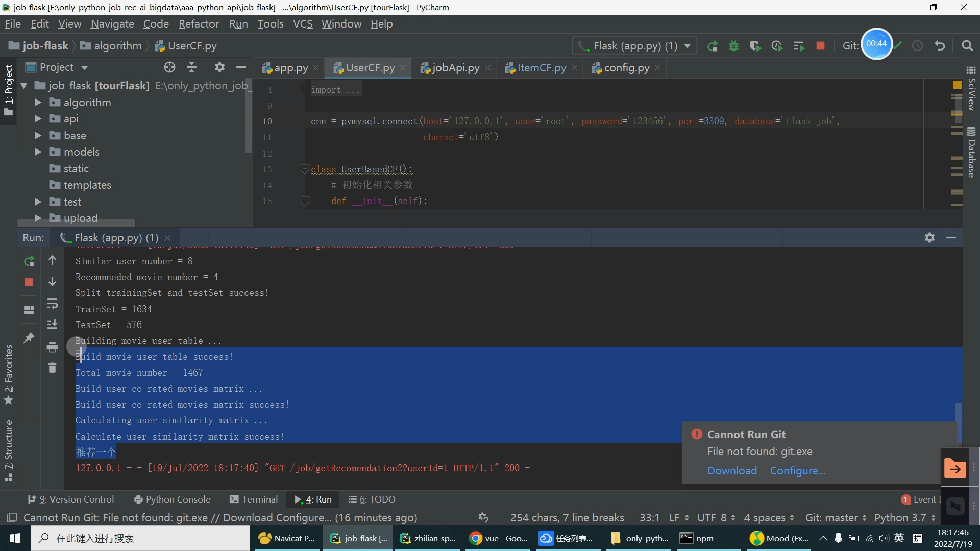The width and height of the screenshot is (980, 551).
Task: Run Flask app with coverage
Action: [x=755, y=45]
